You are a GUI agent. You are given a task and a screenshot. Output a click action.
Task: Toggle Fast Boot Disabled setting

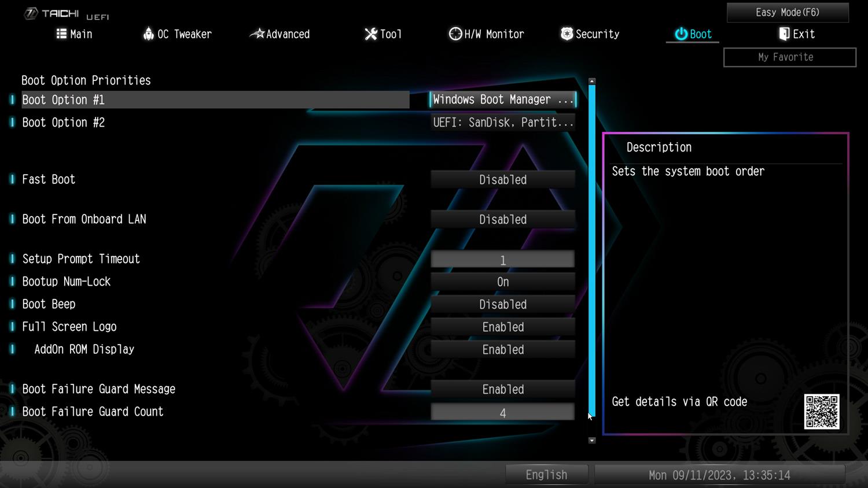tap(502, 180)
